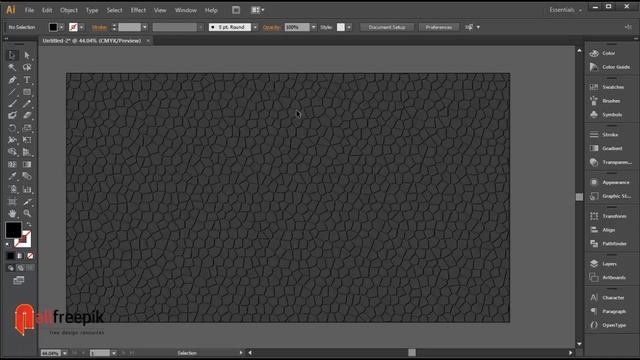The height and width of the screenshot is (360, 640).
Task: Set paint mode to None
Action: pyautogui.click(x=30, y=256)
